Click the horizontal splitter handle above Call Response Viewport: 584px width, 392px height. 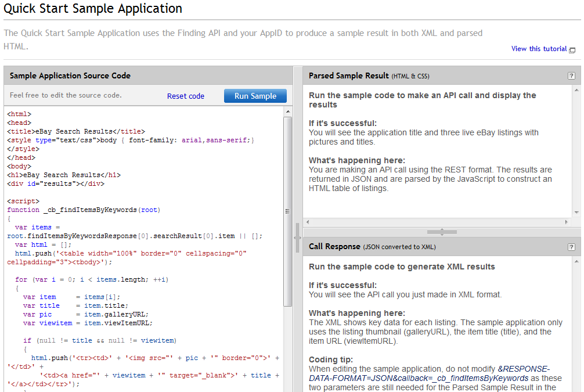[x=442, y=232]
